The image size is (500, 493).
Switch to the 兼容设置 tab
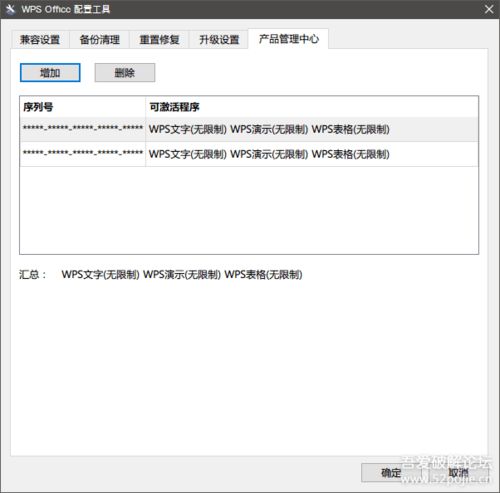click(x=40, y=40)
